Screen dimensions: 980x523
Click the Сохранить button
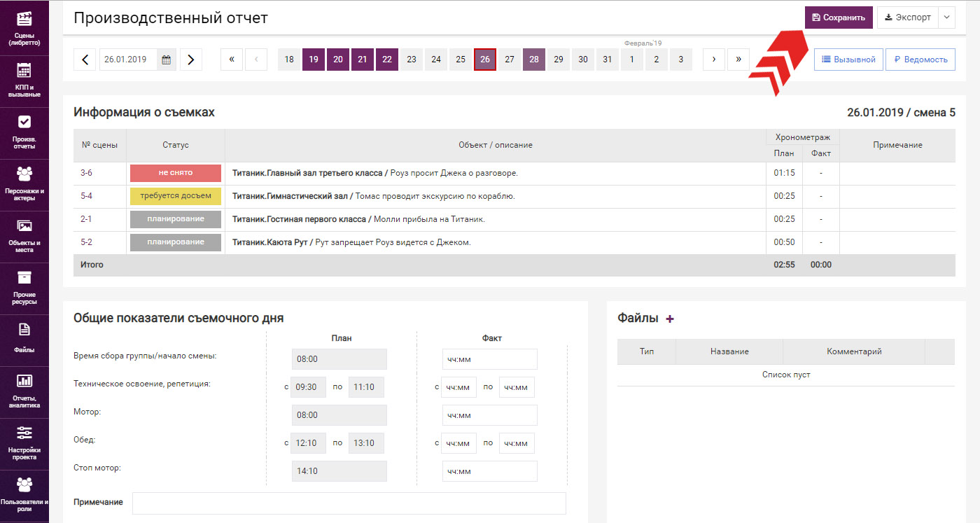tap(839, 18)
